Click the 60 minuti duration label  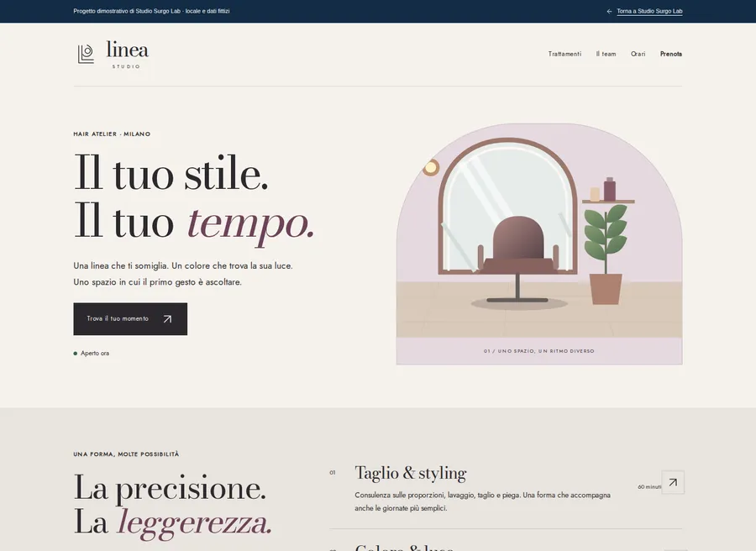coord(649,487)
